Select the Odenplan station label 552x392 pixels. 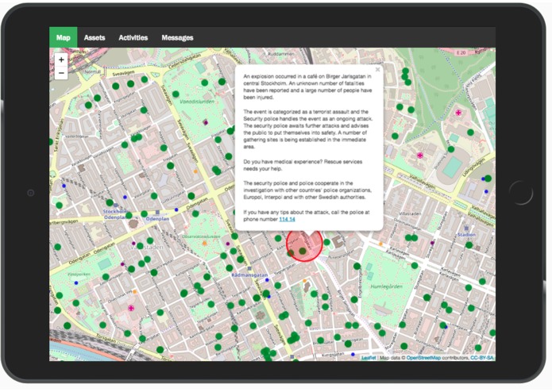[157, 219]
